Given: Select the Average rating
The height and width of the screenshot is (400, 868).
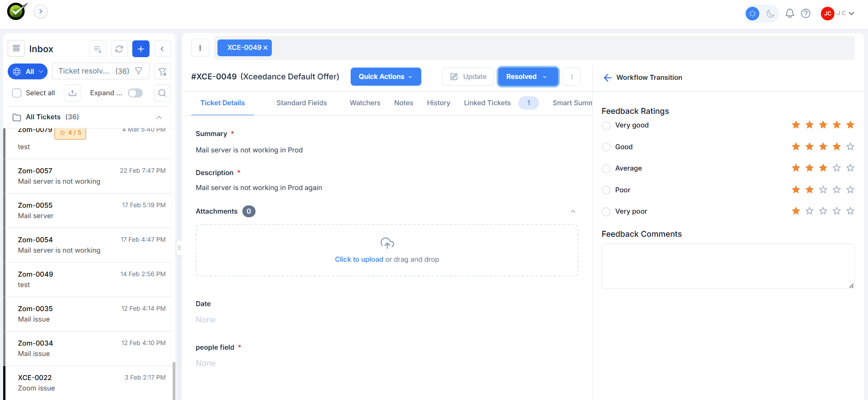Looking at the screenshot, I should 606,169.
